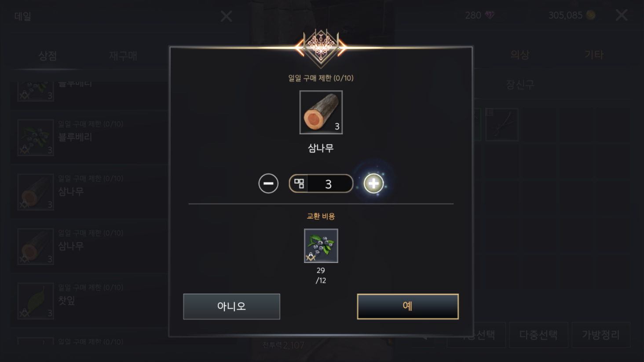644x362 pixels.
Task: Open the quantity keypad icon
Action: point(299,184)
